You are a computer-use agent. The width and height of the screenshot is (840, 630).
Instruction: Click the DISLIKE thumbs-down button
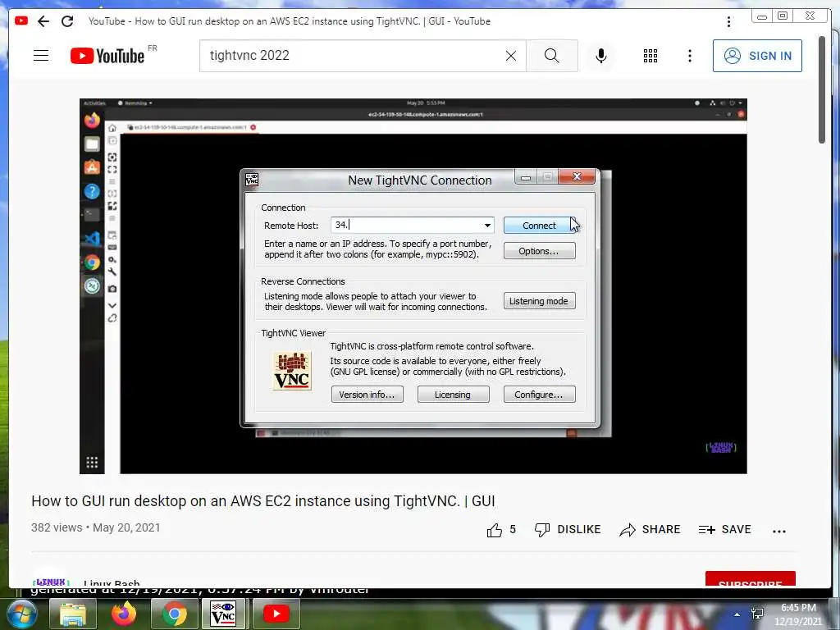pos(568,530)
